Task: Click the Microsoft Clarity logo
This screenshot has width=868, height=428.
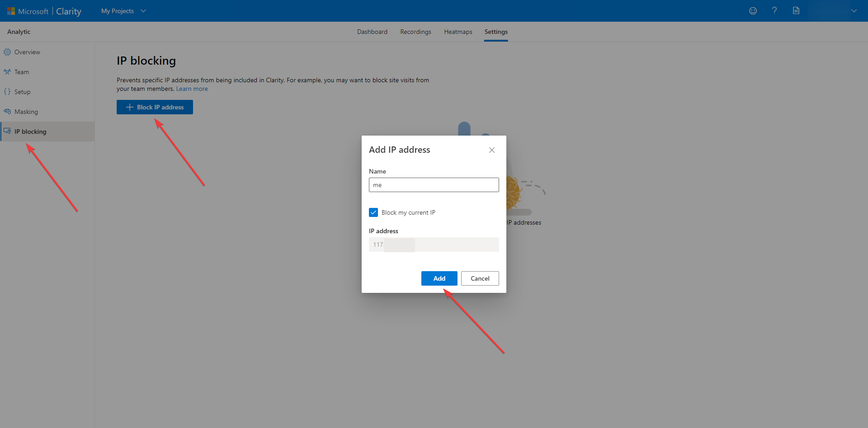Action: click(44, 11)
